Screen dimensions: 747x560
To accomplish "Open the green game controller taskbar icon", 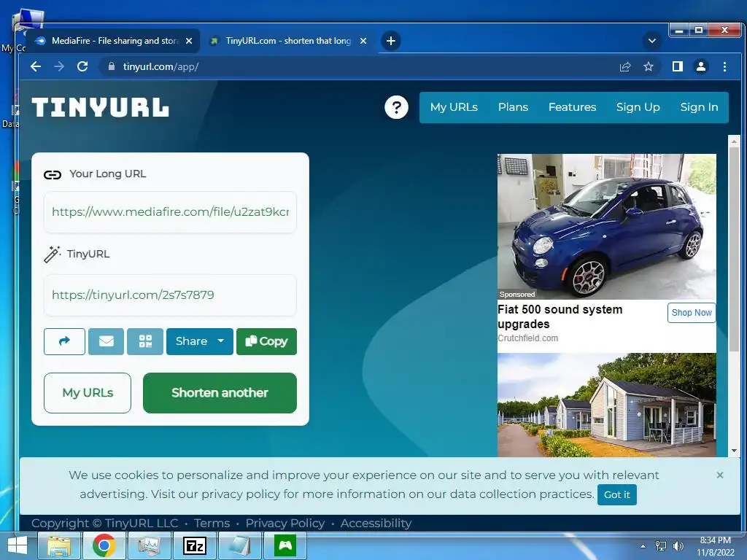I will [285, 545].
